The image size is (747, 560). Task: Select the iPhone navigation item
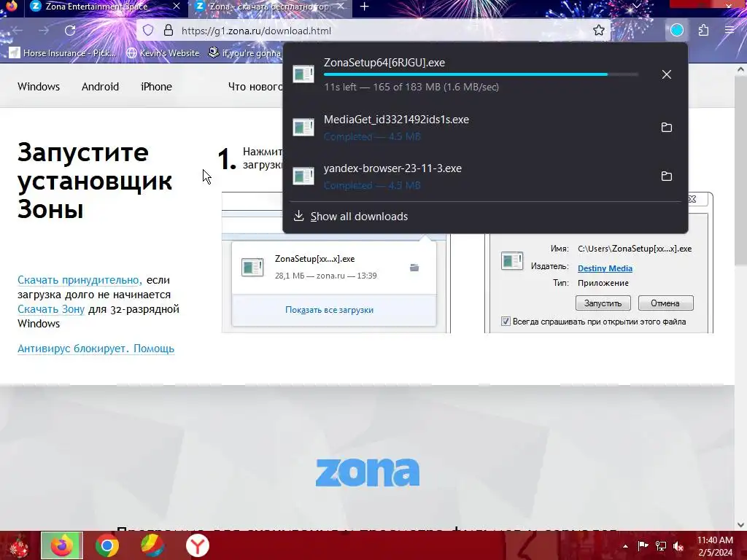[156, 87]
